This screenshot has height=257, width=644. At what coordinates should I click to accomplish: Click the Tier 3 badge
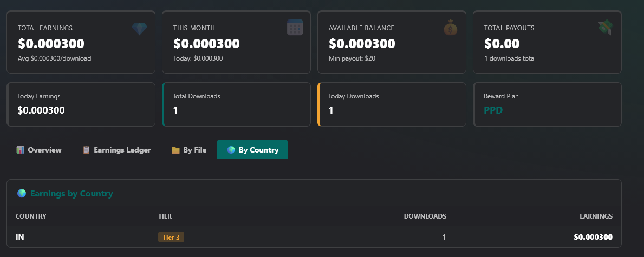171,237
